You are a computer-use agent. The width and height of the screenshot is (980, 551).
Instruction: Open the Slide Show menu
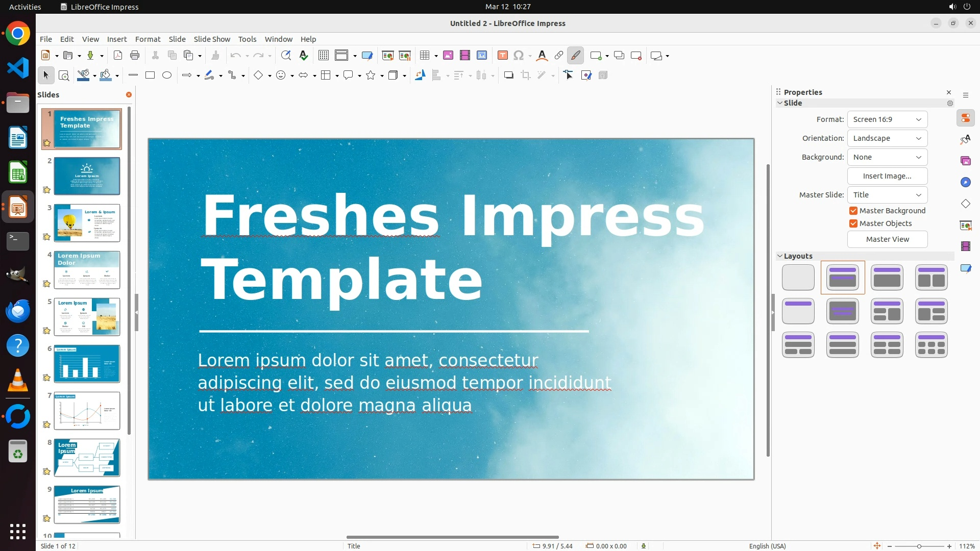pos(211,39)
